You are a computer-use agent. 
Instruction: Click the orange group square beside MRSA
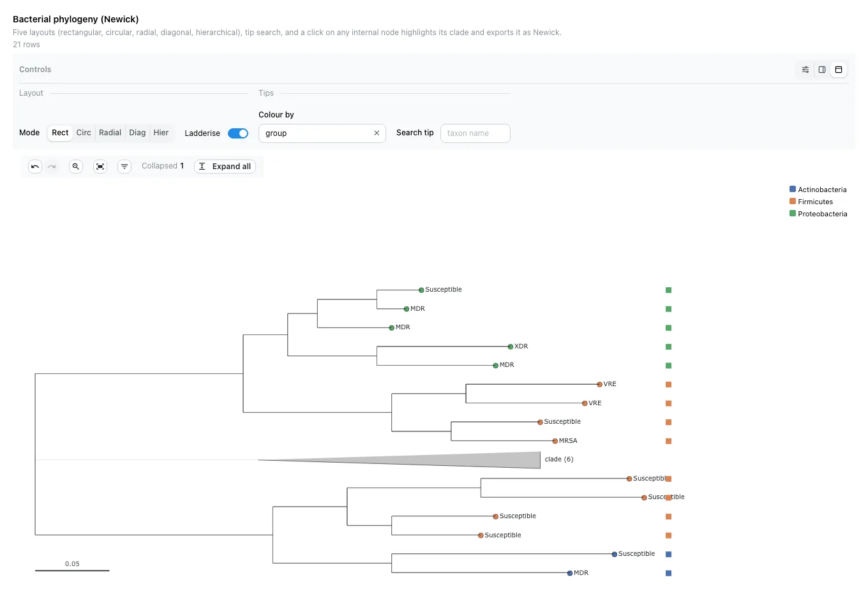(669, 442)
